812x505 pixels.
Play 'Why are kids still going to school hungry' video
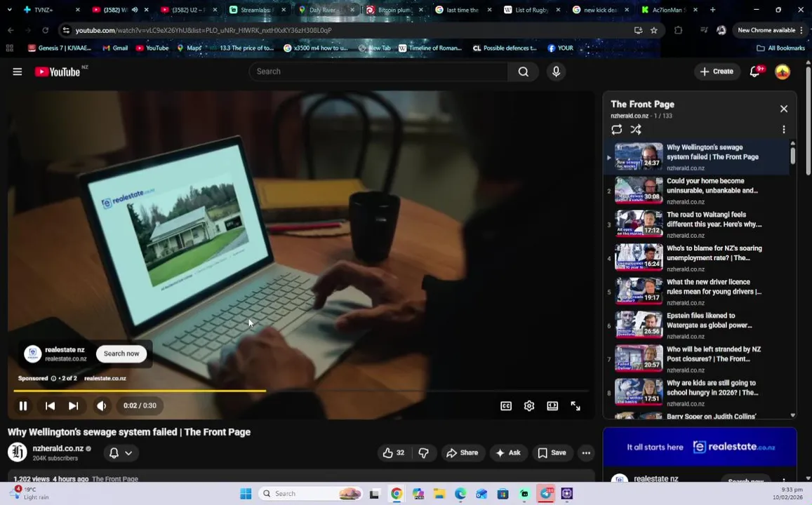click(696, 392)
